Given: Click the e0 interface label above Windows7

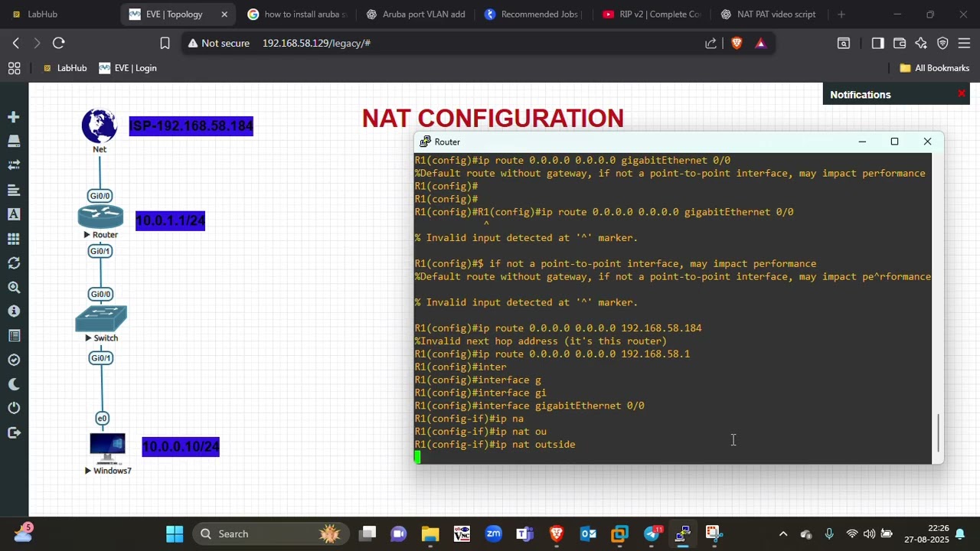Looking at the screenshot, I should (102, 418).
